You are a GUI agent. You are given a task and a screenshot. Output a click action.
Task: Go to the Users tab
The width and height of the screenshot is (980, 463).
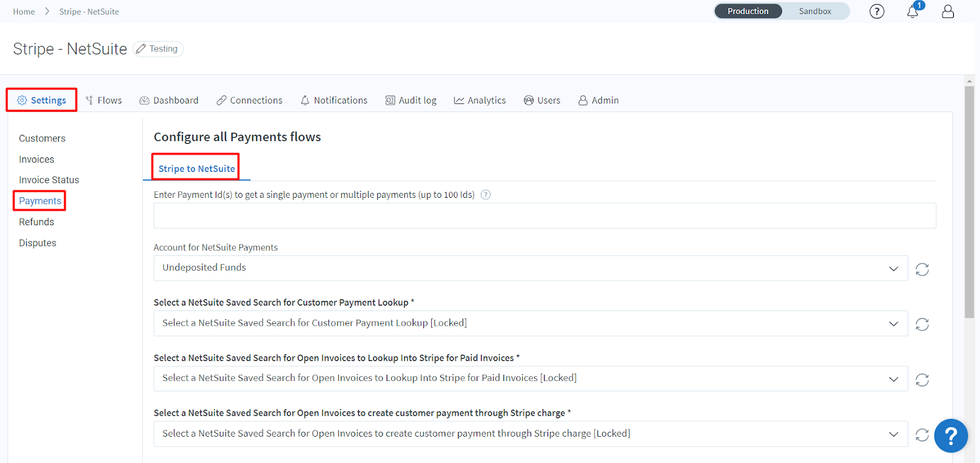click(542, 100)
